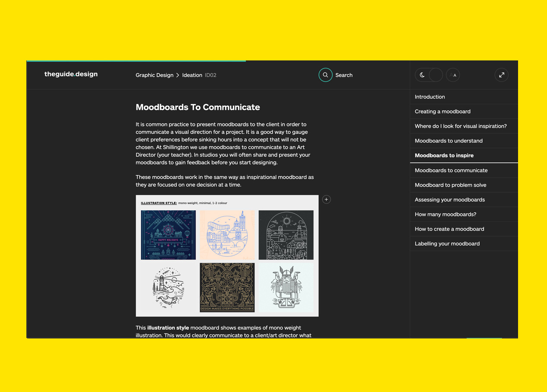Screen dimensions: 547x392
Task: Jump to Assessing your moodboards
Action: (x=449, y=199)
